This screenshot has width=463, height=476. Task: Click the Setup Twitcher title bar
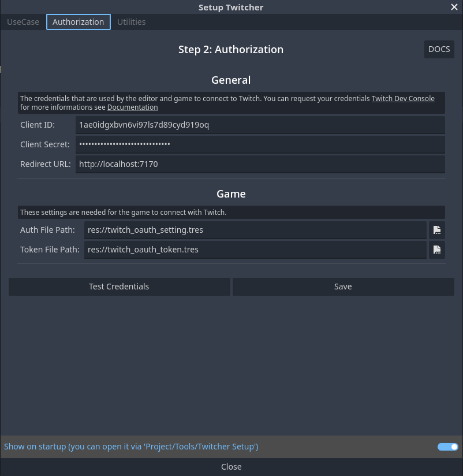coord(231,7)
